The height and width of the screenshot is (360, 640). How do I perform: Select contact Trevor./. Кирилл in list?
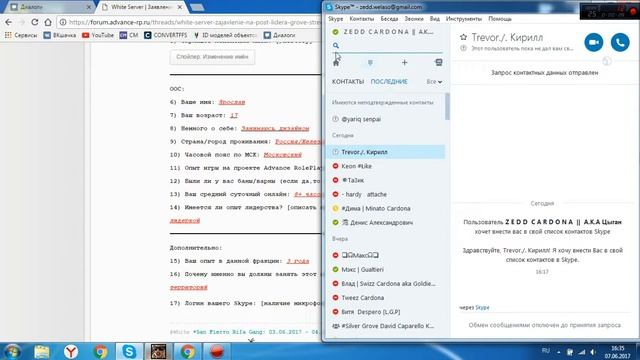point(386,152)
